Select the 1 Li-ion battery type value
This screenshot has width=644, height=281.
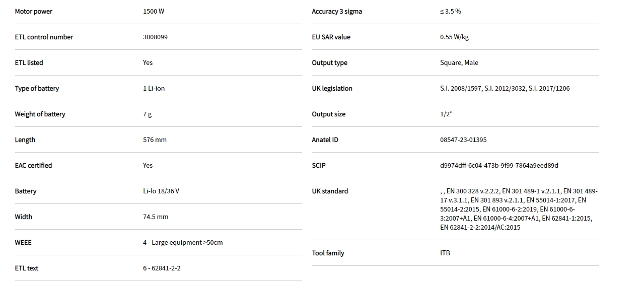[154, 88]
